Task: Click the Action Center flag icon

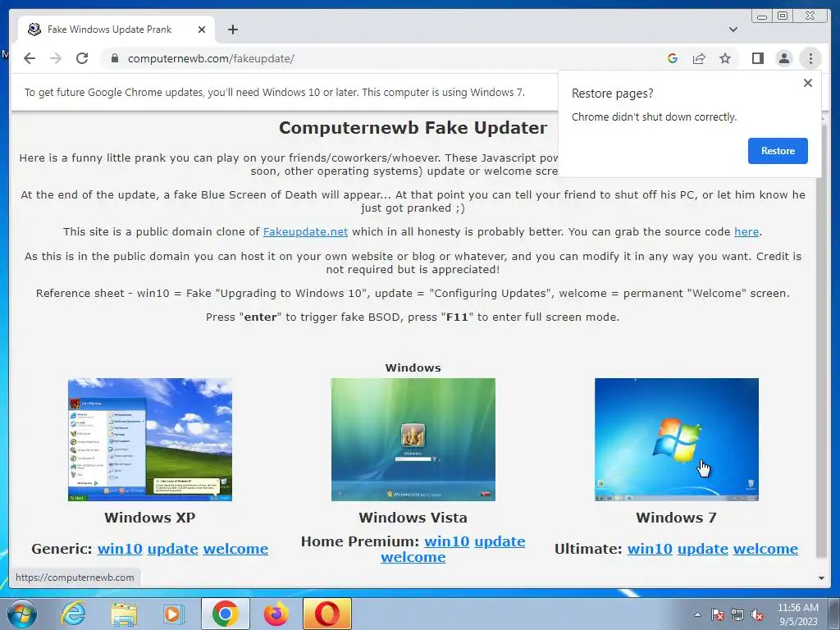Action: pyautogui.click(x=717, y=614)
